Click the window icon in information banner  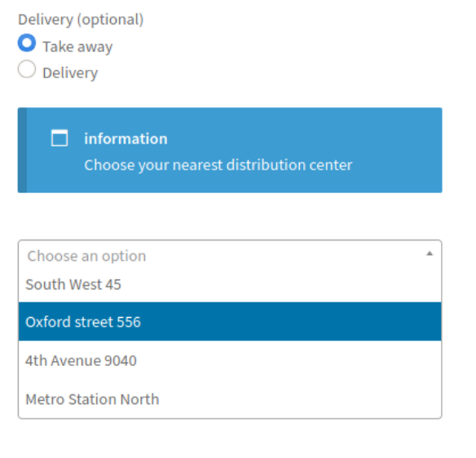point(59,138)
